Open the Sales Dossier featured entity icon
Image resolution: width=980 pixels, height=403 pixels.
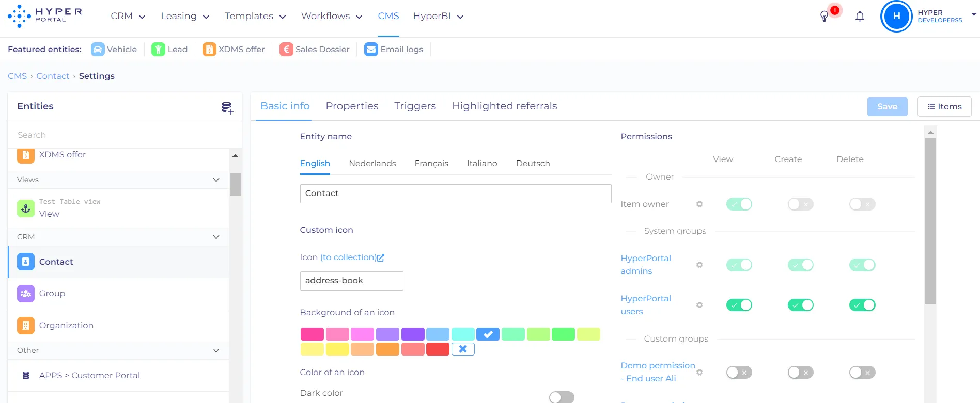tap(286, 49)
